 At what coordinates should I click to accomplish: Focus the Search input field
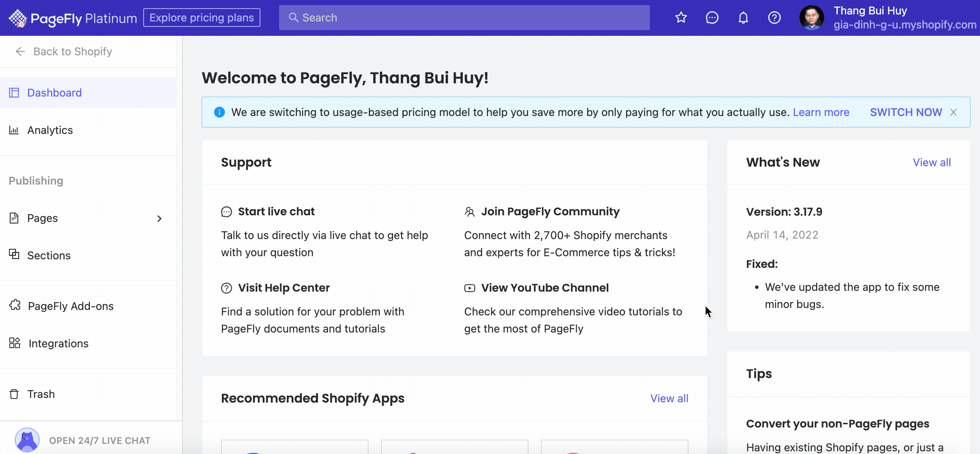tap(464, 18)
